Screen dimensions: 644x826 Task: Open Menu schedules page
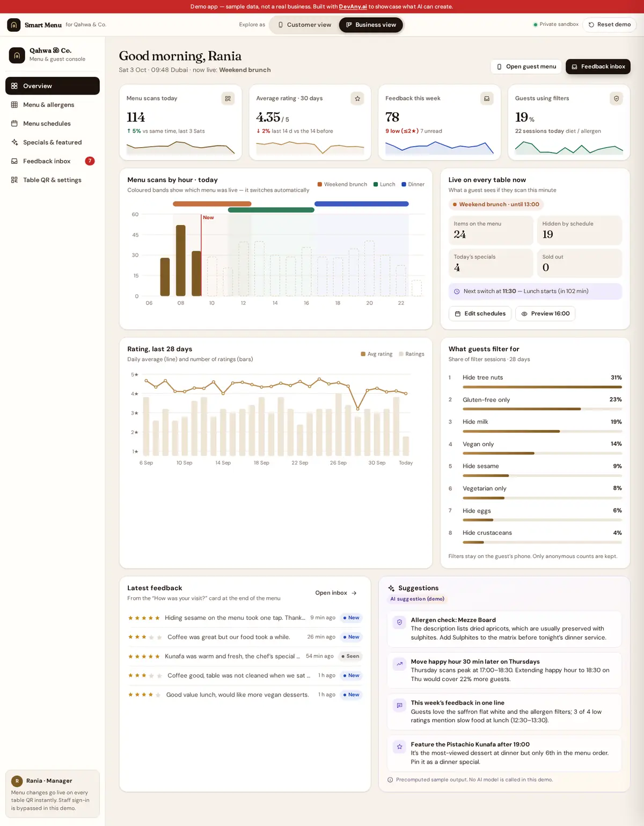tap(53, 124)
